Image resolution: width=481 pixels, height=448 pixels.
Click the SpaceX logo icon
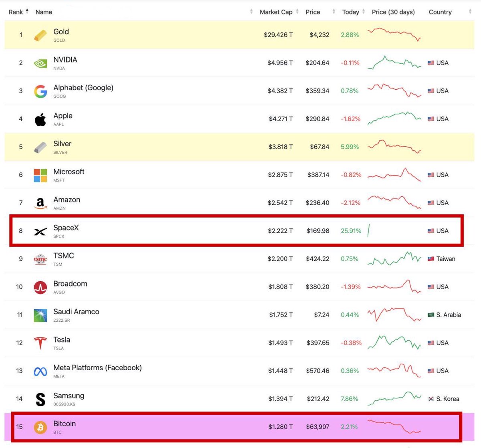pos(40,232)
